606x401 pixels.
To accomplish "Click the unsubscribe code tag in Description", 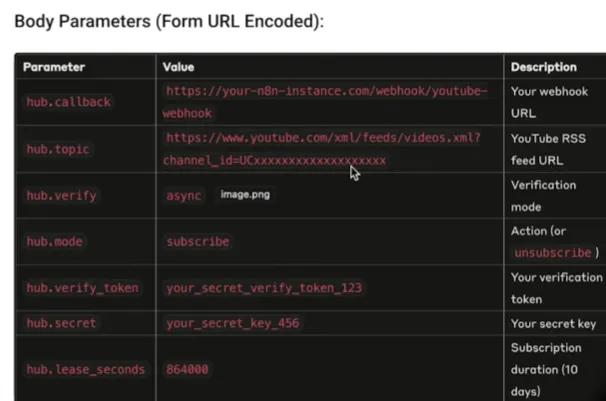I will coord(557,253).
